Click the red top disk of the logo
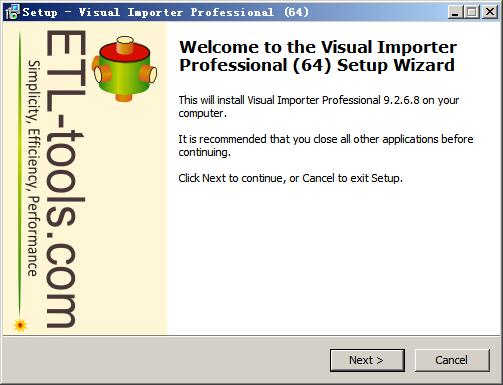 [x=125, y=52]
